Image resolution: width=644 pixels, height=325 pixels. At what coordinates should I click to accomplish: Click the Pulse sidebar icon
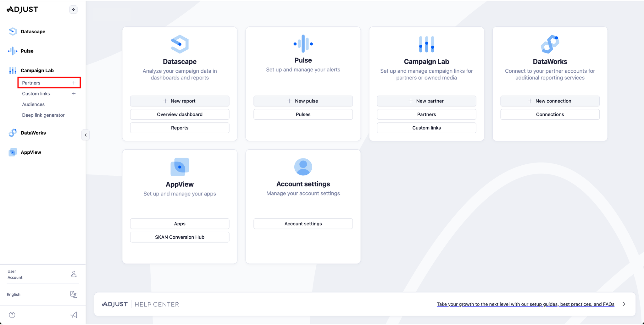pos(13,51)
